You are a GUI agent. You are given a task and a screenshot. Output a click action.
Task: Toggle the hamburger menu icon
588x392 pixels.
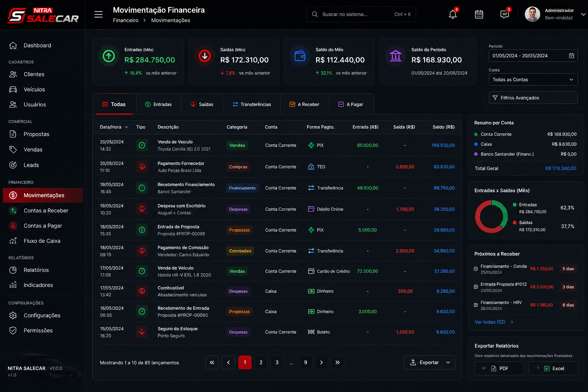point(98,15)
